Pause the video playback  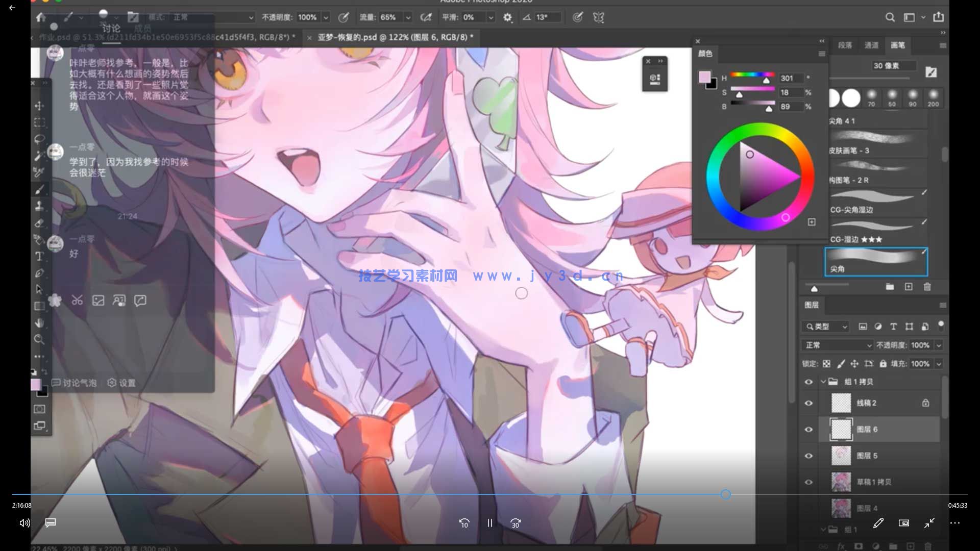(x=490, y=523)
